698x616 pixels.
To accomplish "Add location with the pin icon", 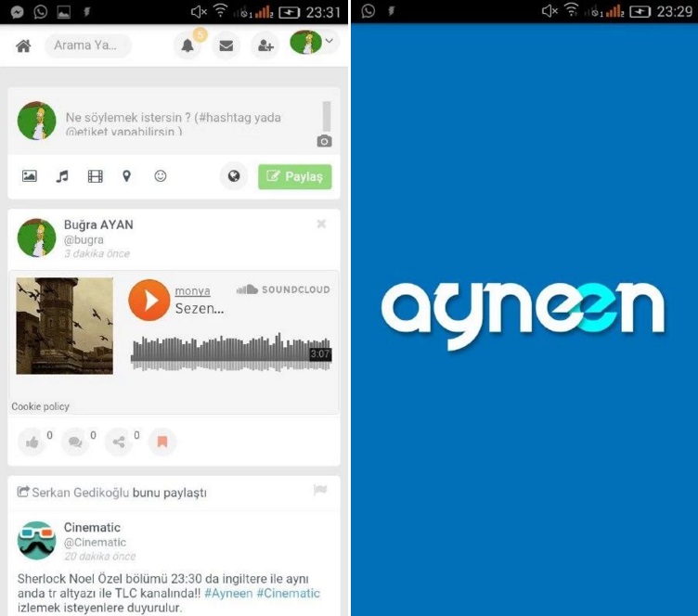I will 127,176.
